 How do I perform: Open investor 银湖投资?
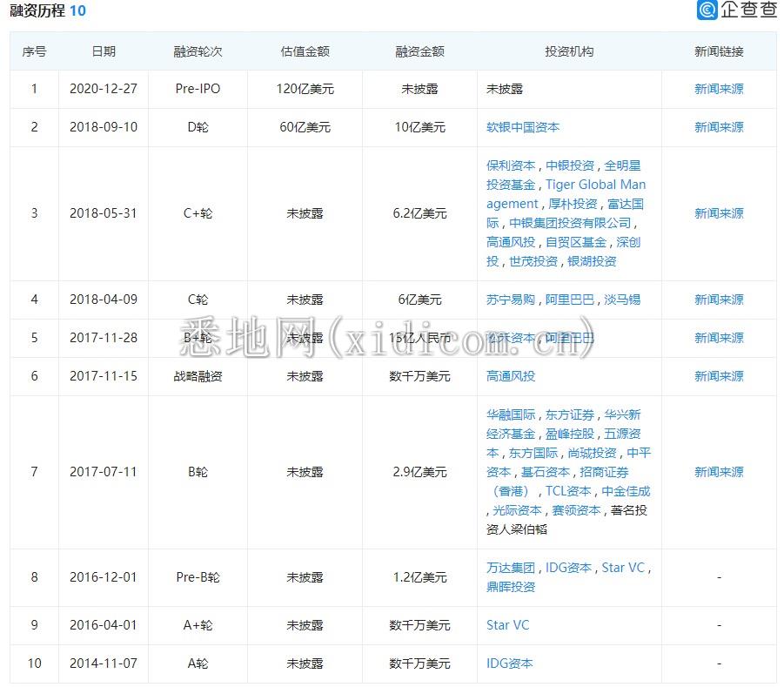point(592,261)
